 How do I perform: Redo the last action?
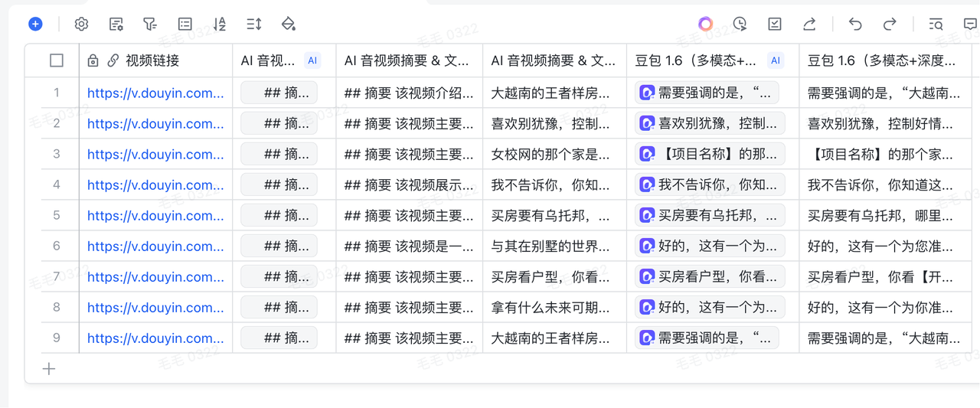[890, 24]
